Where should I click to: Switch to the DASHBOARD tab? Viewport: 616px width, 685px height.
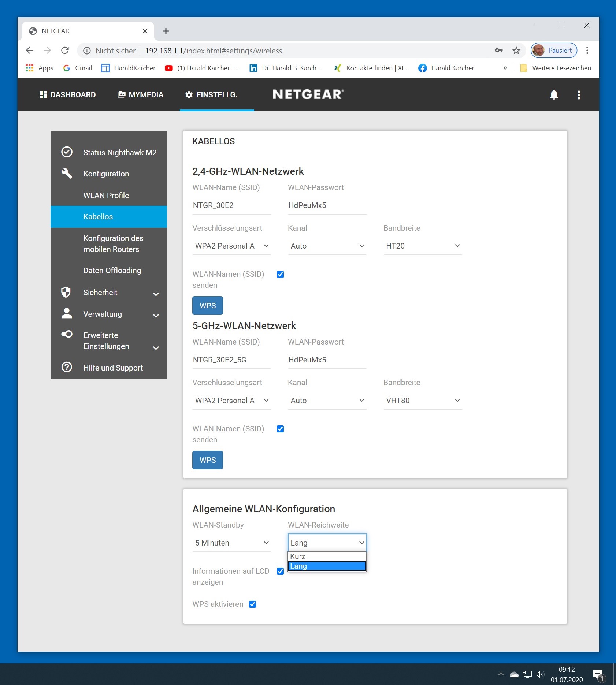pos(68,95)
